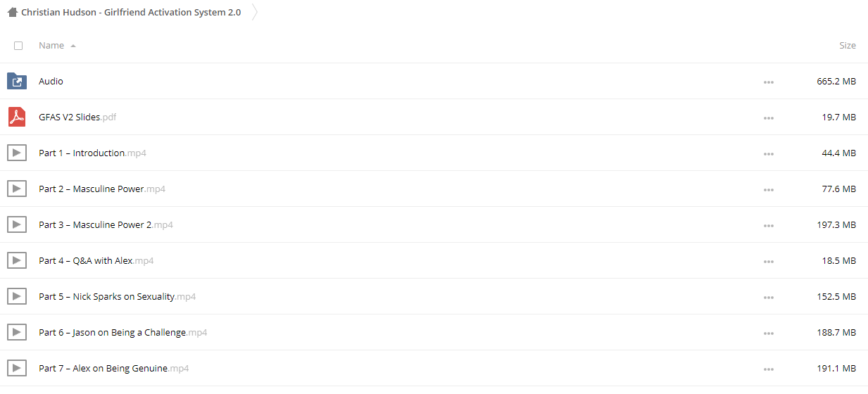Viewport: 868px width, 394px height.
Task: Click video icon for Part 7 – Alex on Being Genuine
Action: point(17,368)
